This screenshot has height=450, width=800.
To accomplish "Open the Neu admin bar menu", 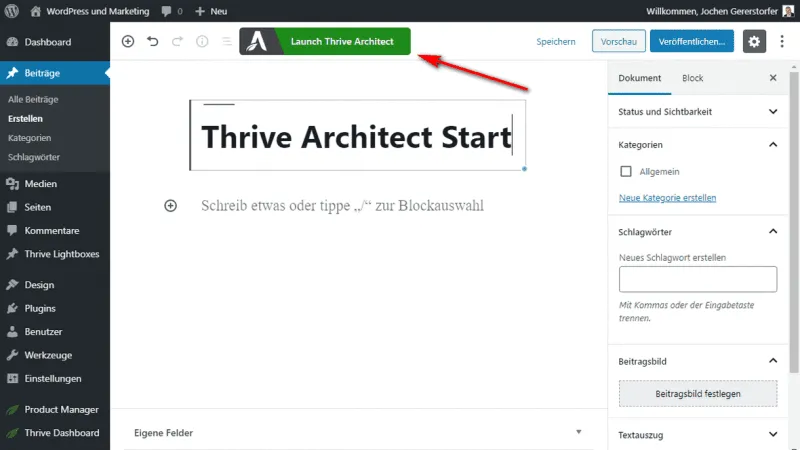I will click(211, 11).
